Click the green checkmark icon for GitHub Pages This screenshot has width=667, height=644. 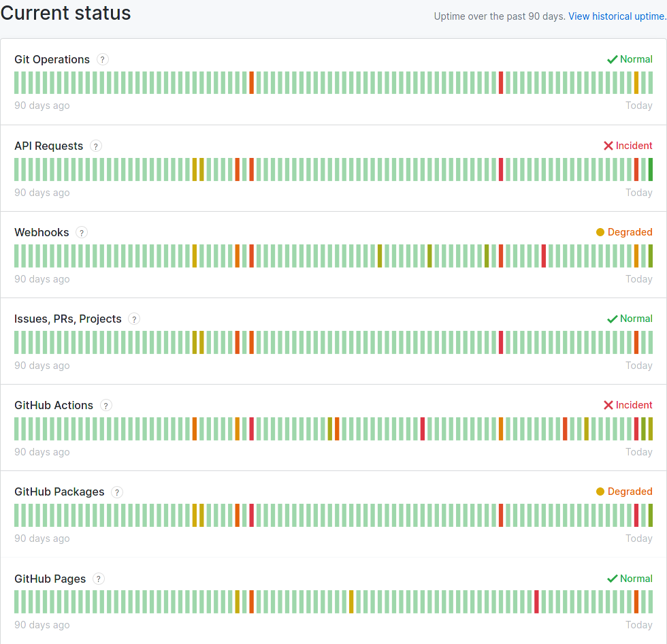pos(612,579)
